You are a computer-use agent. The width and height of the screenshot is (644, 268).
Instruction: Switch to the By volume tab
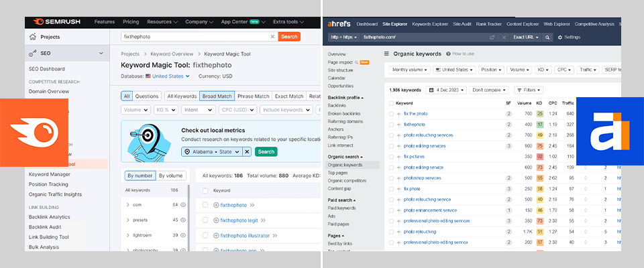(171, 176)
